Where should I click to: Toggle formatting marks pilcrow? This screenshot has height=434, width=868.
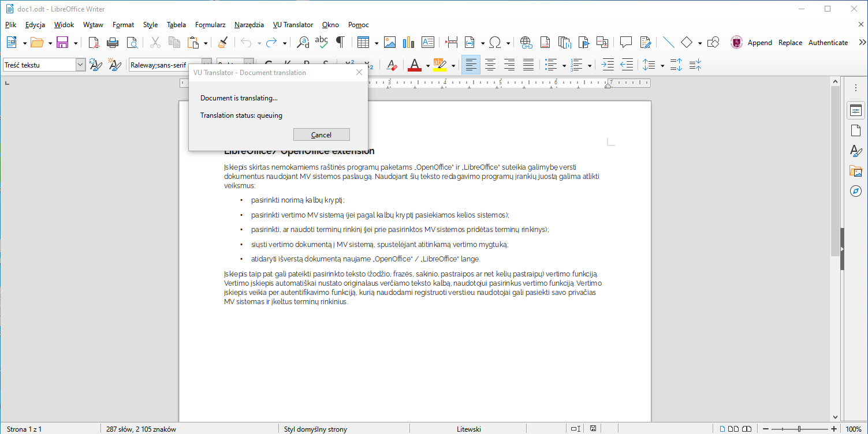pyautogui.click(x=341, y=42)
